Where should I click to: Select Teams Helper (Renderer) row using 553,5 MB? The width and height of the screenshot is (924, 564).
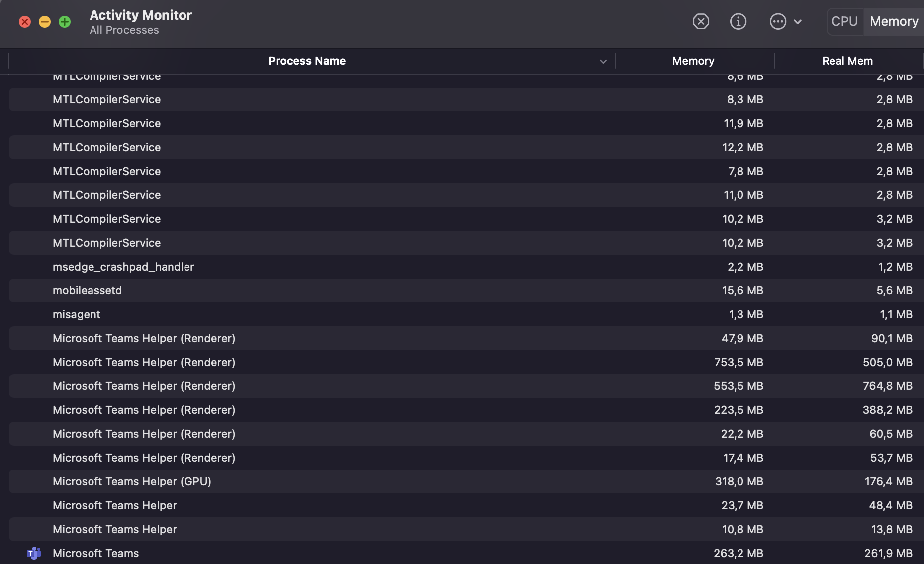(466, 386)
